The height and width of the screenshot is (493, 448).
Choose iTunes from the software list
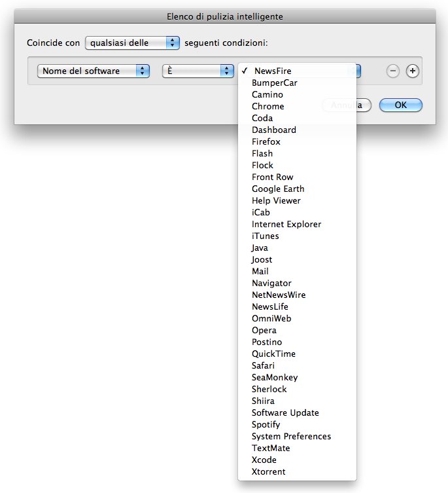coord(297,236)
